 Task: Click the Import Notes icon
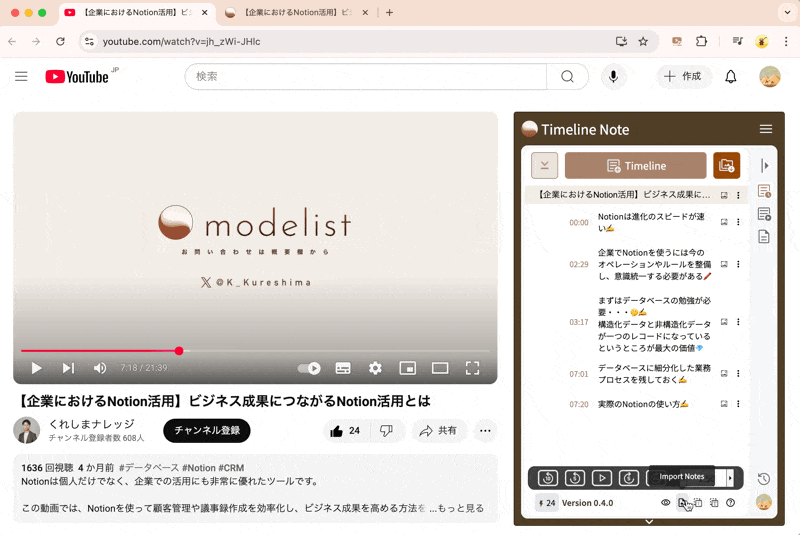click(x=682, y=503)
